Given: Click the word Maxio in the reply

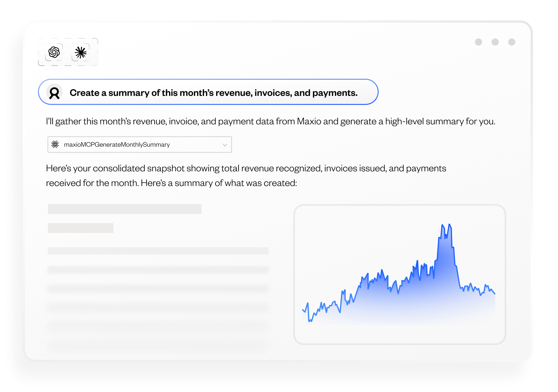Looking at the screenshot, I should click(309, 121).
